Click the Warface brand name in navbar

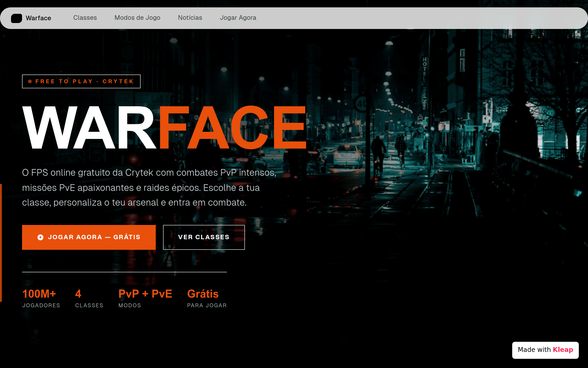click(38, 18)
